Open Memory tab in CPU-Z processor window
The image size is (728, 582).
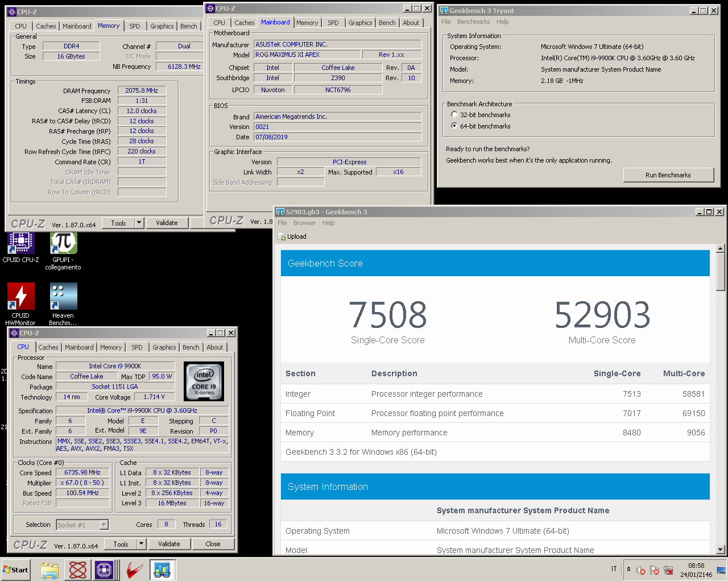click(111, 347)
